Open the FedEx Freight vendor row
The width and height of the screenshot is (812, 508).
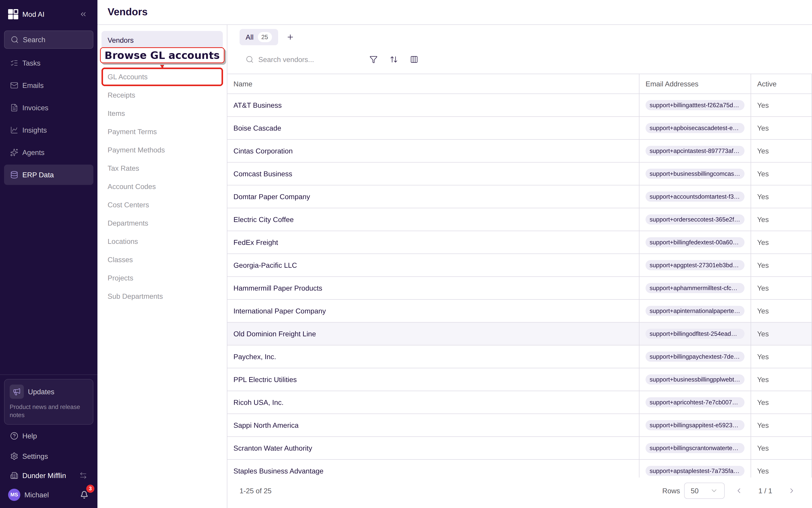coord(519,242)
